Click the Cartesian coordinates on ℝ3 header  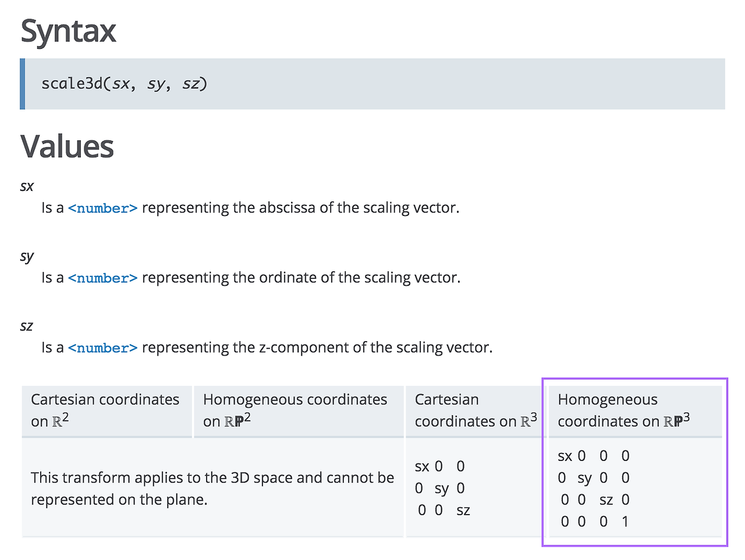pos(476,410)
